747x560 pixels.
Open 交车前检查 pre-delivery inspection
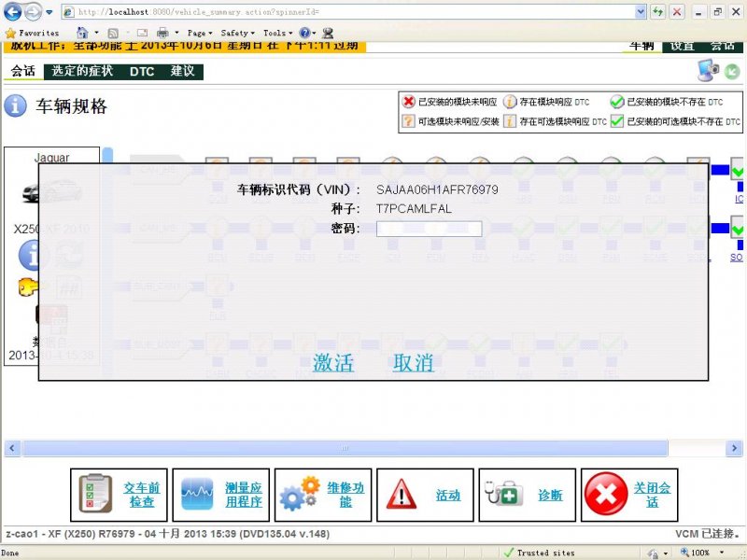(x=120, y=495)
